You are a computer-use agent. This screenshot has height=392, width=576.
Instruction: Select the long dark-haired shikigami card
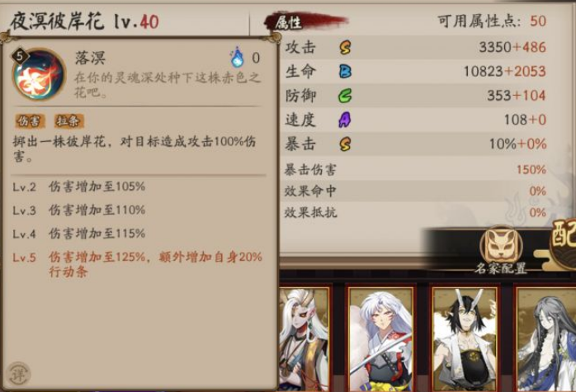[x=545, y=338]
